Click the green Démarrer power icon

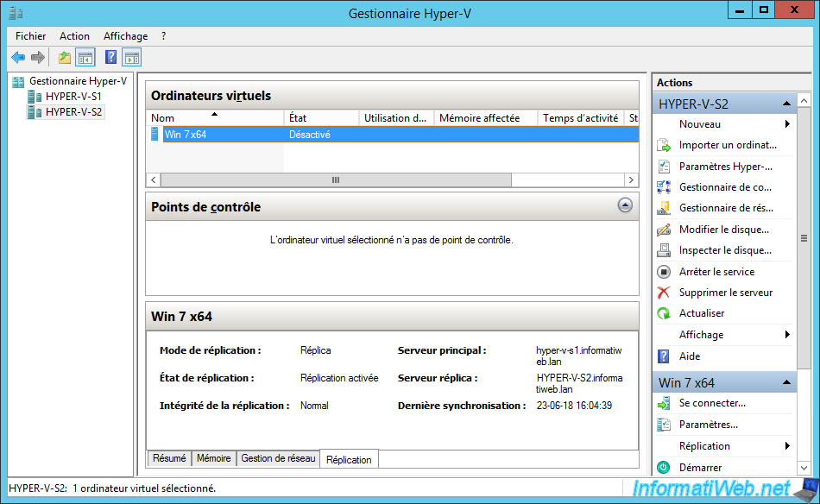664,468
